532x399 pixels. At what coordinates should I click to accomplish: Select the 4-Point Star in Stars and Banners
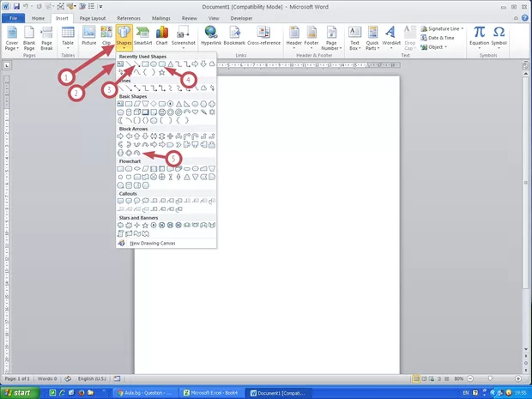tap(136, 226)
